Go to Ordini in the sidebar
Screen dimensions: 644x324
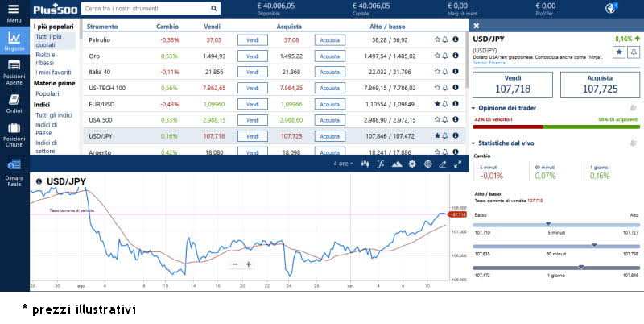(14, 102)
